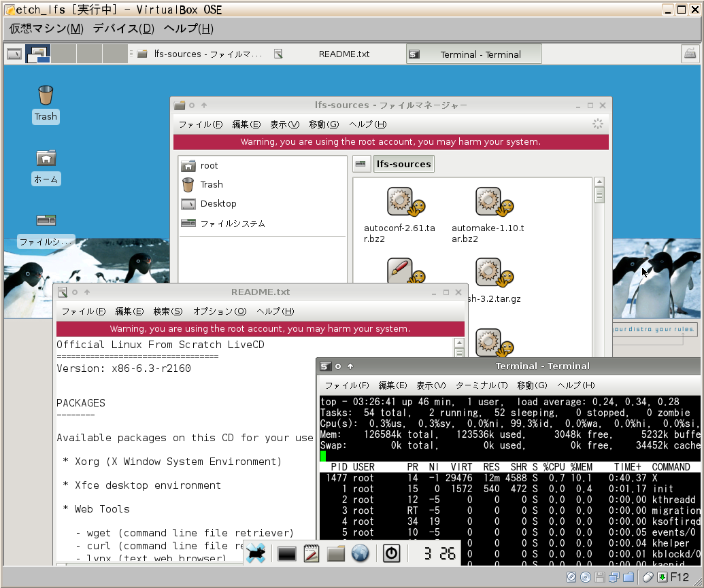The width and height of the screenshot is (704, 588).
Task: Toggle shade arrow on Terminal titlebar
Action: click(x=350, y=366)
